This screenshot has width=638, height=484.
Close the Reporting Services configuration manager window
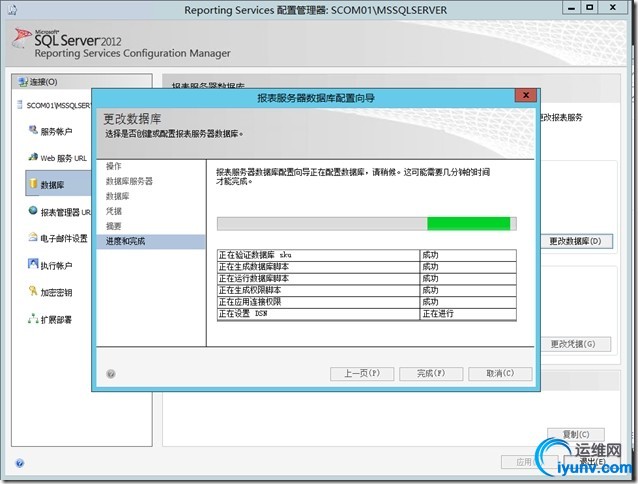coord(613,8)
